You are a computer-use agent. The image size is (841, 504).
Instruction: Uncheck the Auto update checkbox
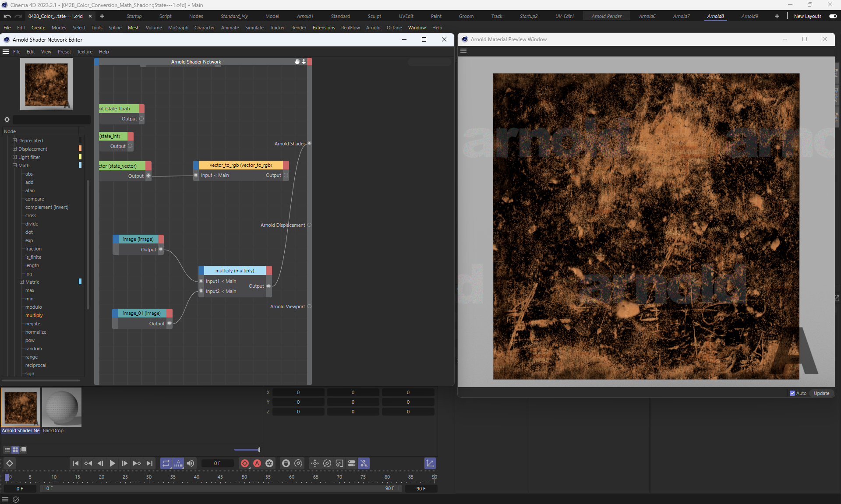(792, 393)
